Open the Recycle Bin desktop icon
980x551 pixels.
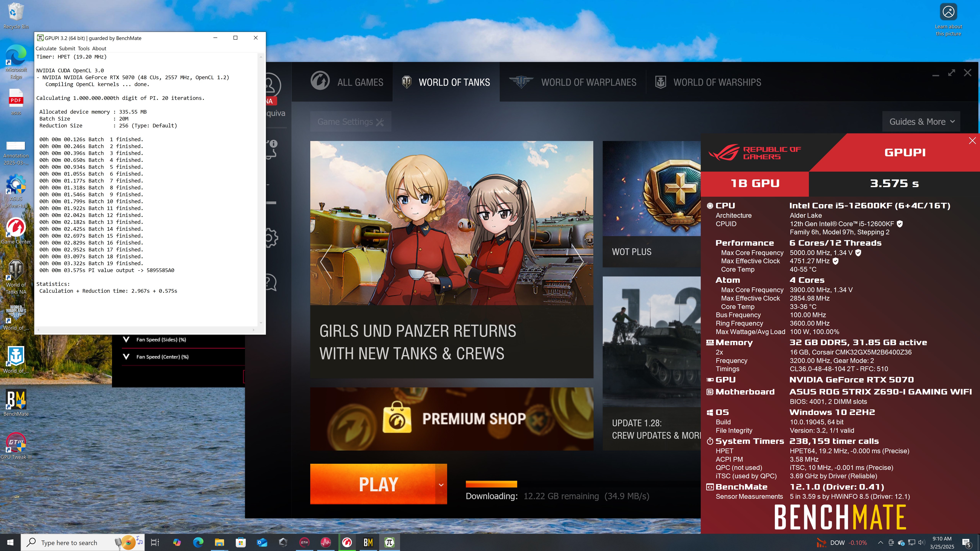[x=16, y=16]
